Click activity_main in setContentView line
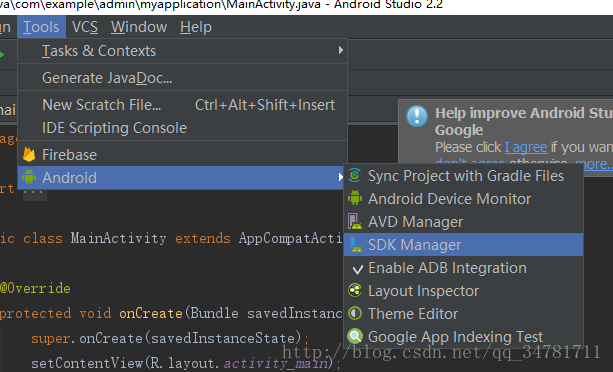This screenshot has height=372, width=613. 276,363
